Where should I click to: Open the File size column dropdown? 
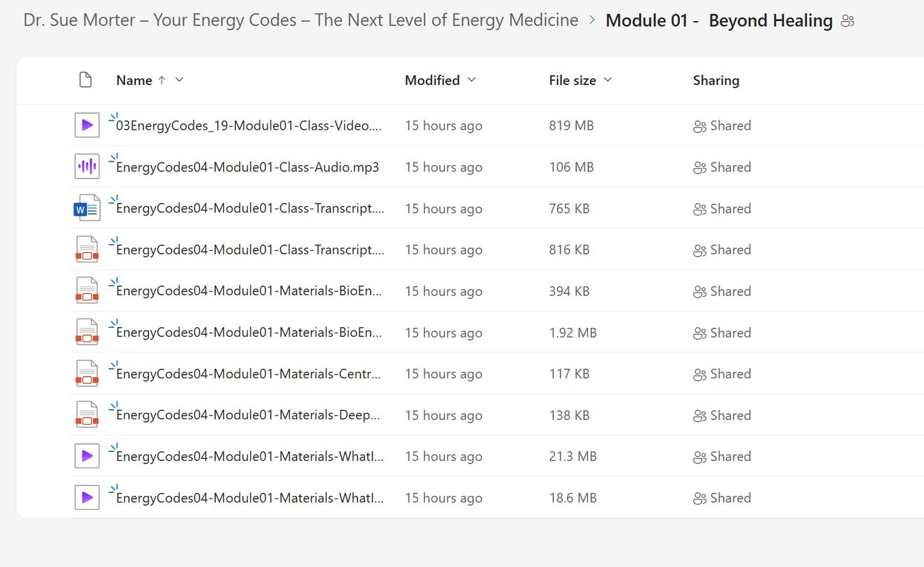coord(608,80)
